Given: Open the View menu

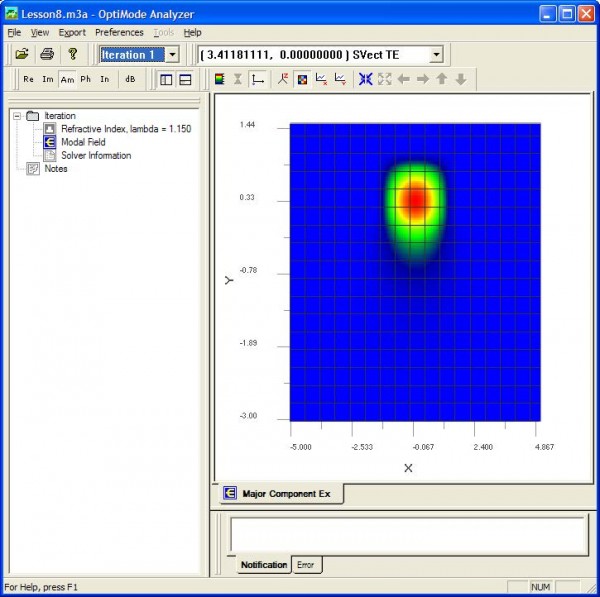Looking at the screenshot, I should click(x=40, y=33).
